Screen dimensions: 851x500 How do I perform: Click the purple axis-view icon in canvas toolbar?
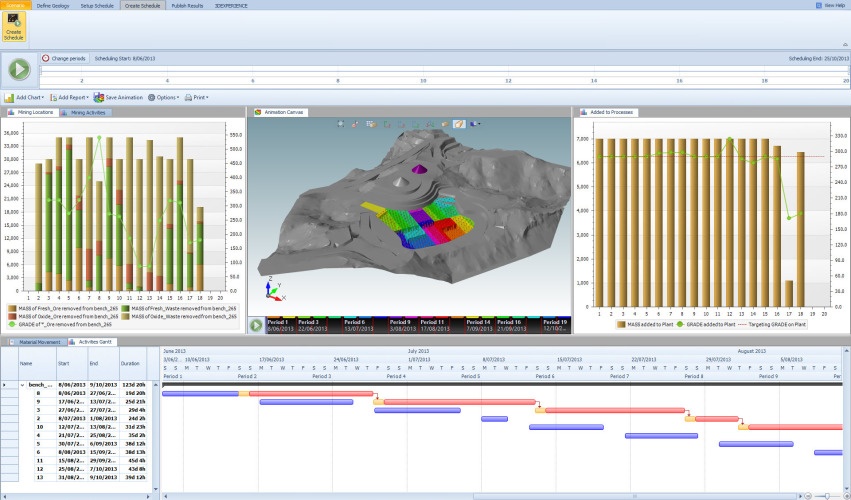401,124
